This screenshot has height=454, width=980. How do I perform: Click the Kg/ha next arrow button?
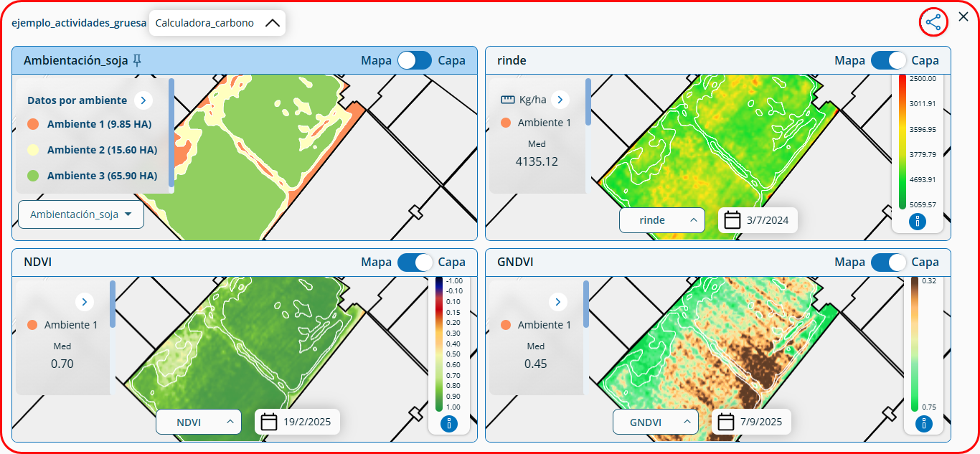pos(560,100)
